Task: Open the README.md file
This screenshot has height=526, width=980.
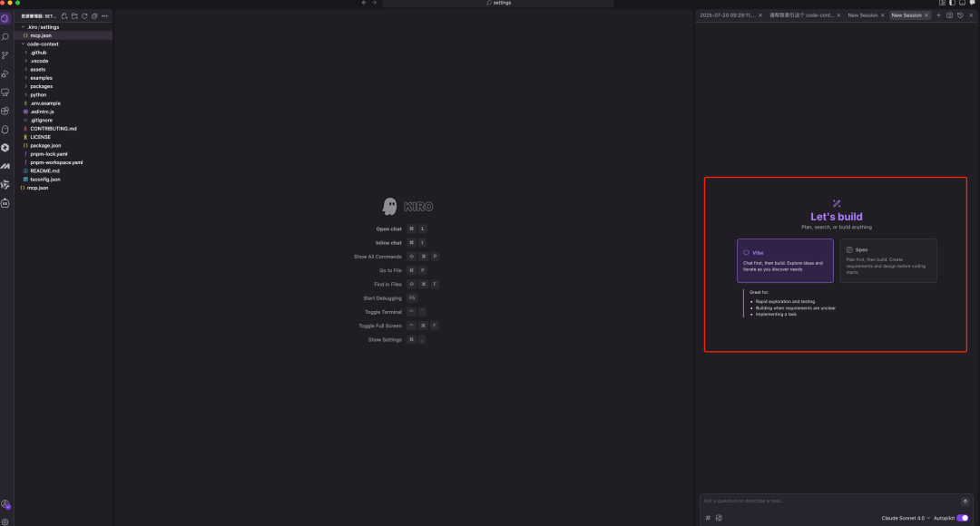Action: (63, 170)
